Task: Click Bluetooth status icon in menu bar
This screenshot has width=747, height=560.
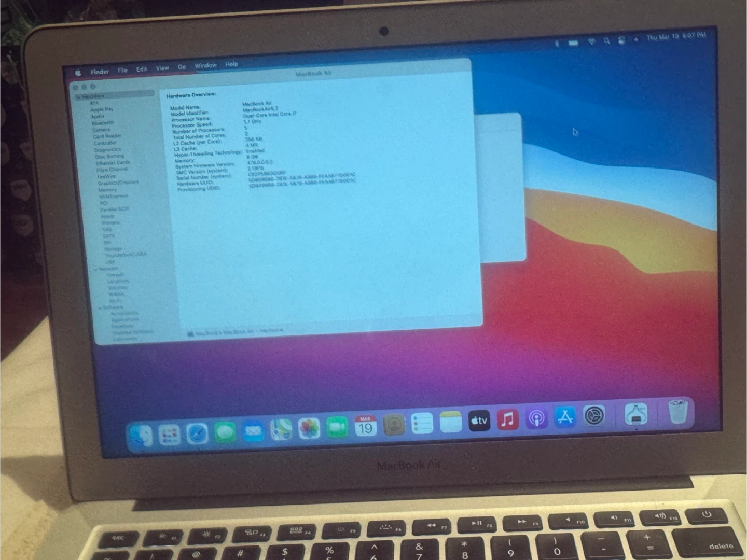Action: tap(557, 43)
